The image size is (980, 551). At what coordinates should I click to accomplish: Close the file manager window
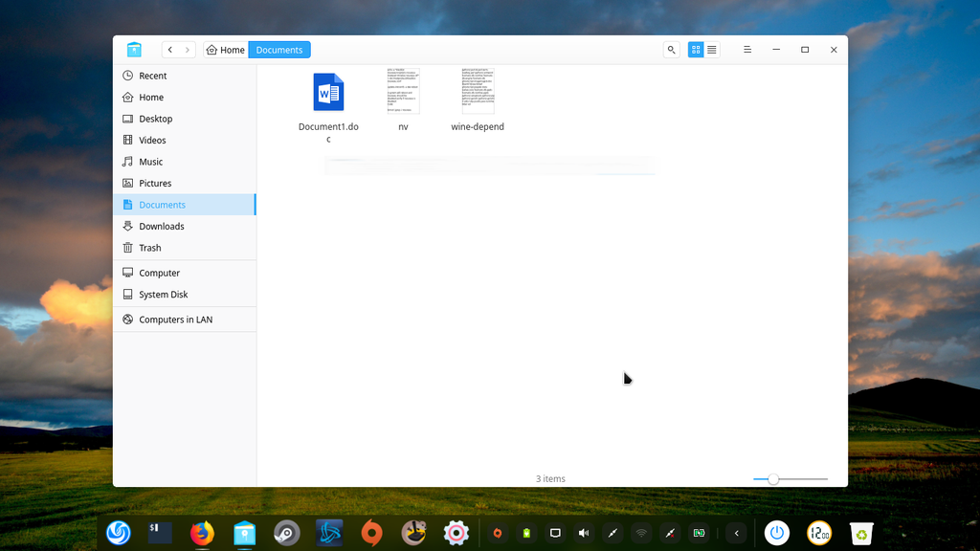click(x=834, y=50)
